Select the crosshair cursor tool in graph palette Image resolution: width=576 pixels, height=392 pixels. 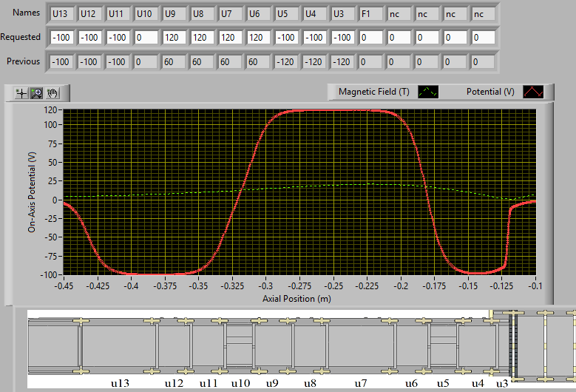click(21, 92)
